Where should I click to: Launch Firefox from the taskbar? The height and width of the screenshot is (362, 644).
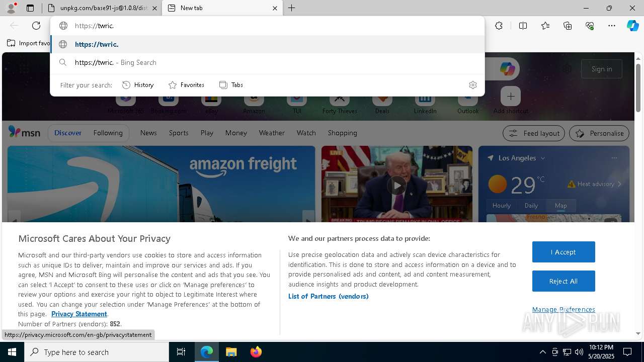click(256, 352)
